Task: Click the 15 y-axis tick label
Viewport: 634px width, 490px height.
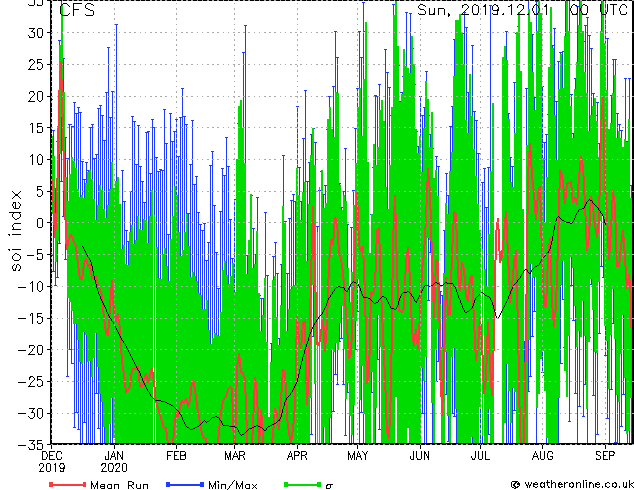Action: [x=37, y=128]
